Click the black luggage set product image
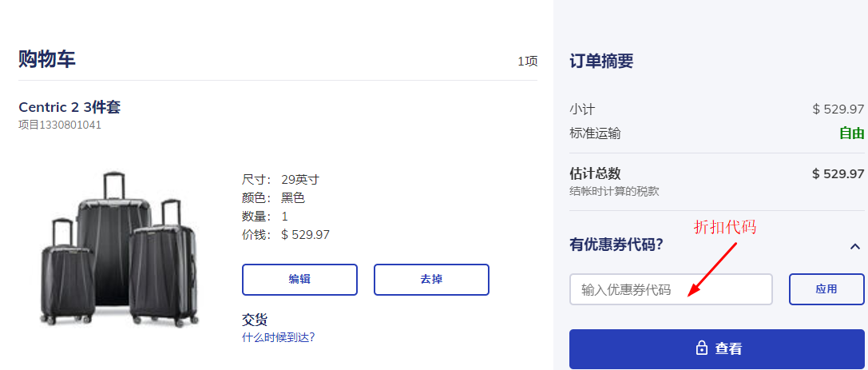The image size is (868, 370). (120, 248)
